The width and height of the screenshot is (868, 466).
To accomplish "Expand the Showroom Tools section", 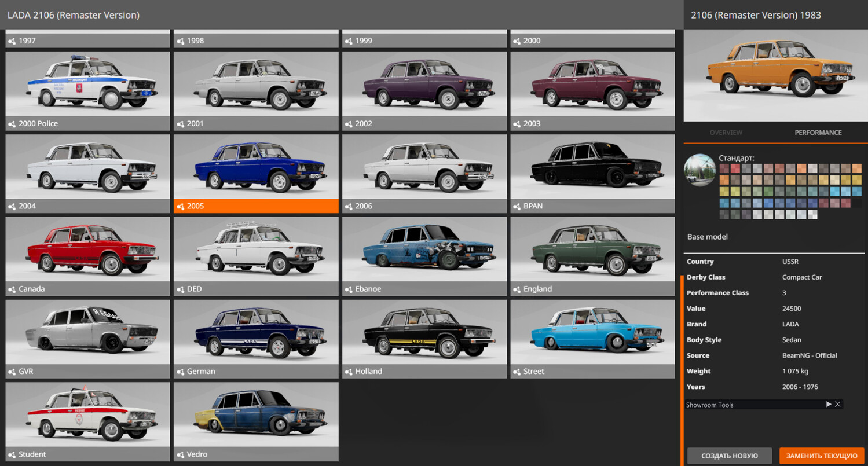I will 710,405.
